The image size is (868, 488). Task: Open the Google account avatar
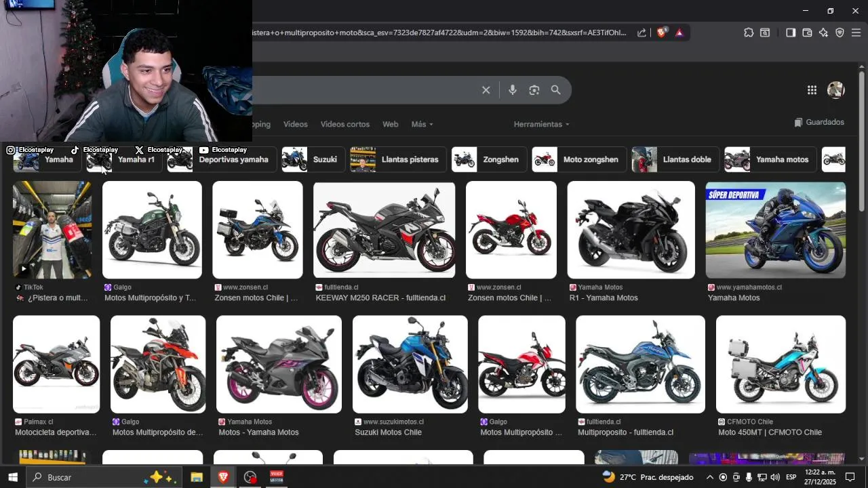pos(835,89)
